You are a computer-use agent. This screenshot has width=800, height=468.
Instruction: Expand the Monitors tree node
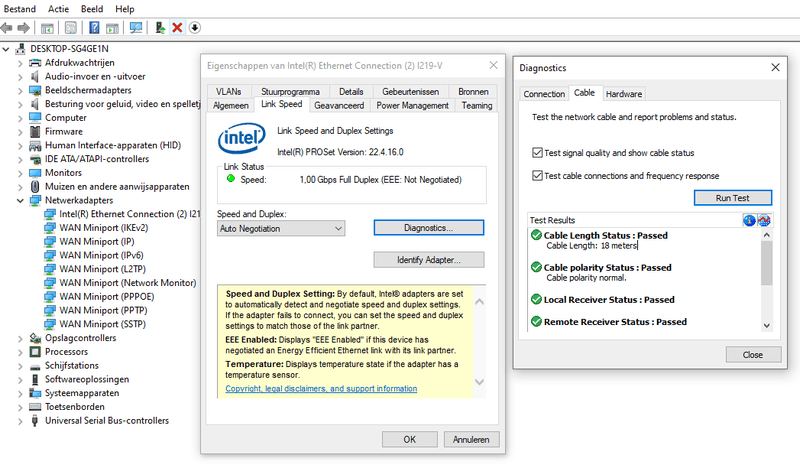point(22,172)
